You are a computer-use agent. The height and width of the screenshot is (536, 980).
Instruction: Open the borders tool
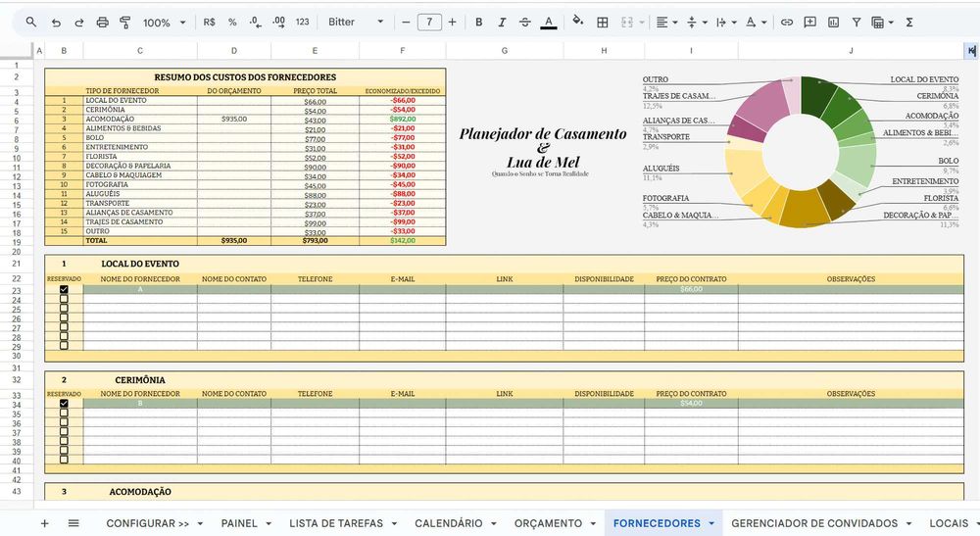603,22
